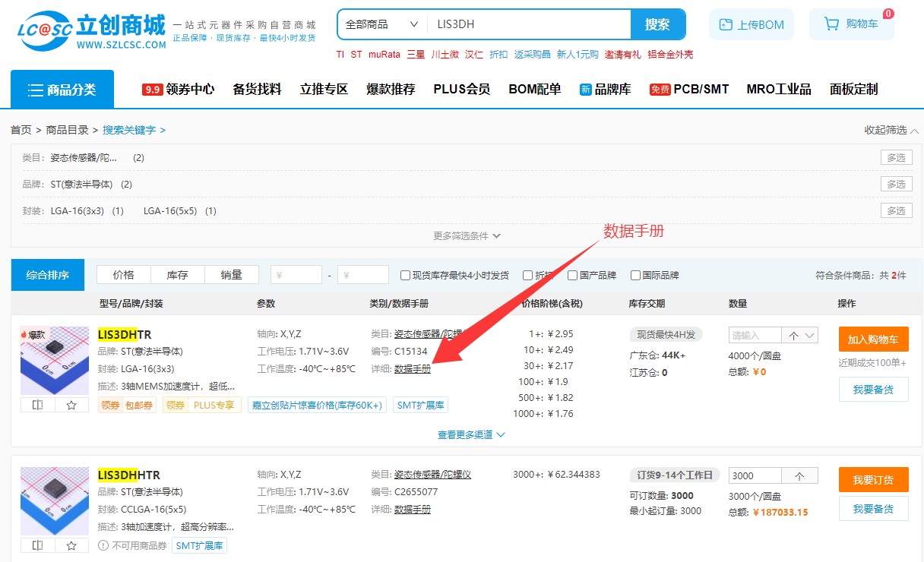Open the BOM配单 menu item

(x=535, y=90)
